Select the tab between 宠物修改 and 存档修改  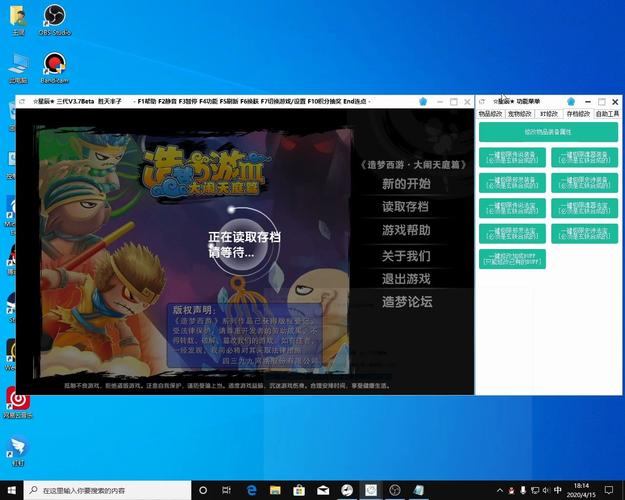[x=549, y=114]
